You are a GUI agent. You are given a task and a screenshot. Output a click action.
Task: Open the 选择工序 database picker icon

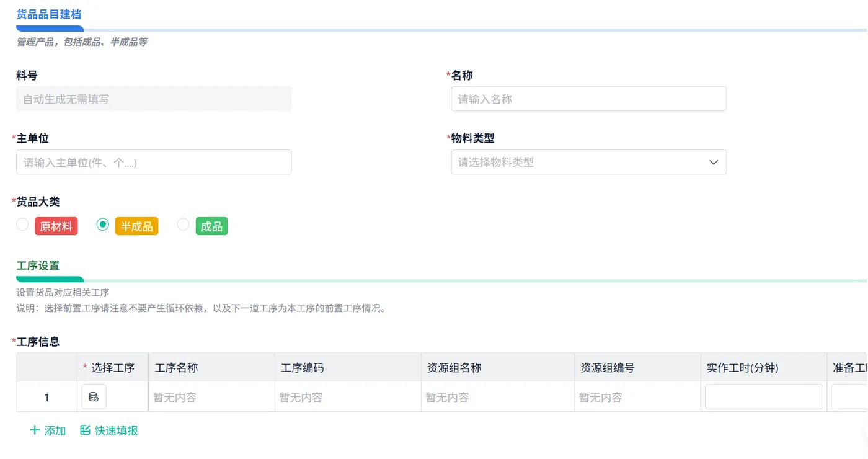pyautogui.click(x=94, y=397)
